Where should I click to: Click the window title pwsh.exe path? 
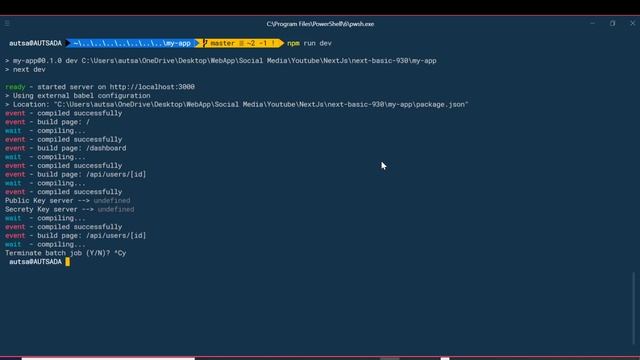pos(320,24)
